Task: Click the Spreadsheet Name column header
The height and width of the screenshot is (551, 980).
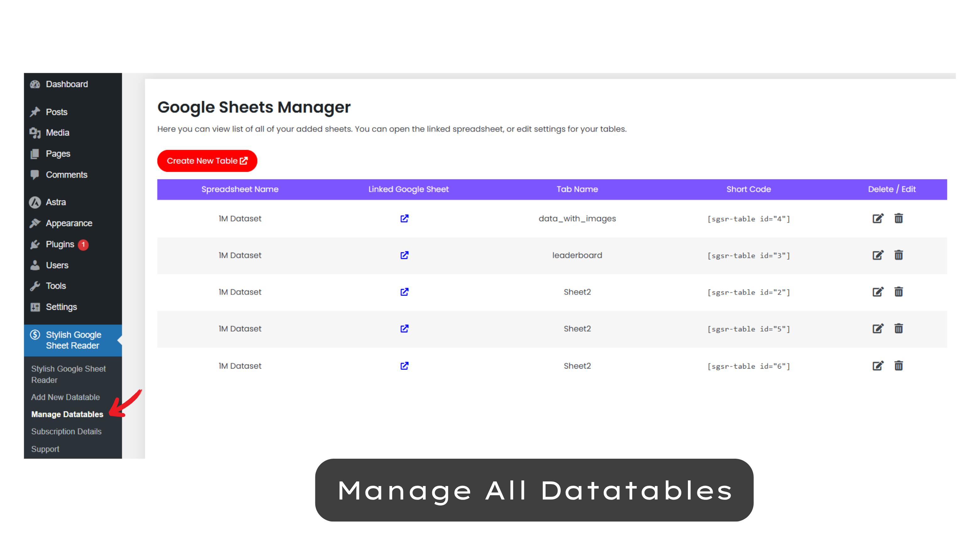Action: 240,189
